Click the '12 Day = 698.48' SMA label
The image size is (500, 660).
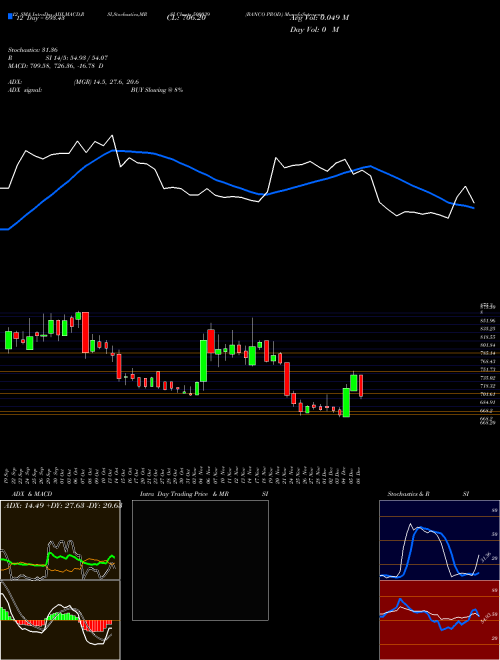pyautogui.click(x=40, y=18)
